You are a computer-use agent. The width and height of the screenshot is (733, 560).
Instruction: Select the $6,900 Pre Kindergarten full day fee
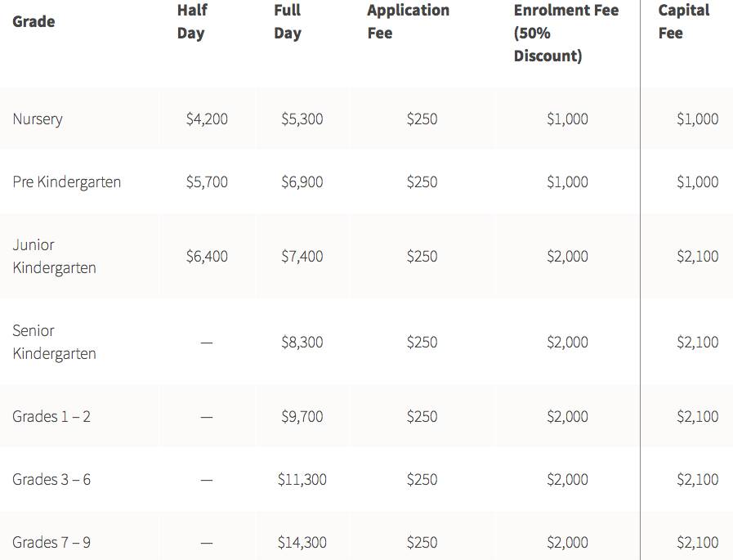coord(302,182)
